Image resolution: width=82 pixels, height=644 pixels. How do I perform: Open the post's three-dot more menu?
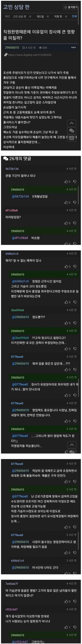pos(73,48)
